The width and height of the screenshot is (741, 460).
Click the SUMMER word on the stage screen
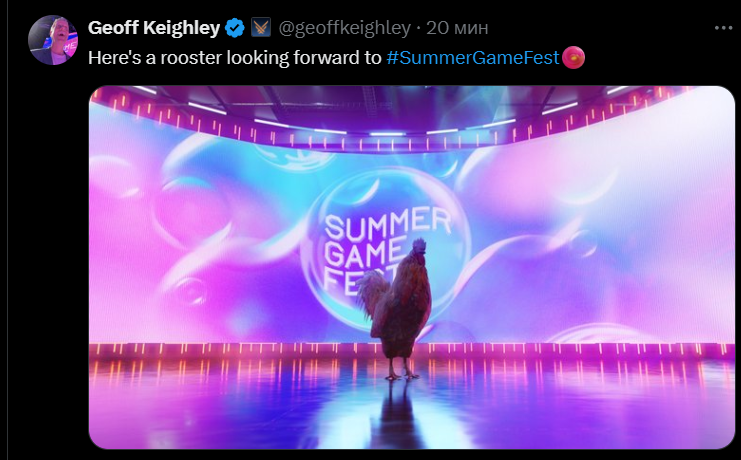388,224
